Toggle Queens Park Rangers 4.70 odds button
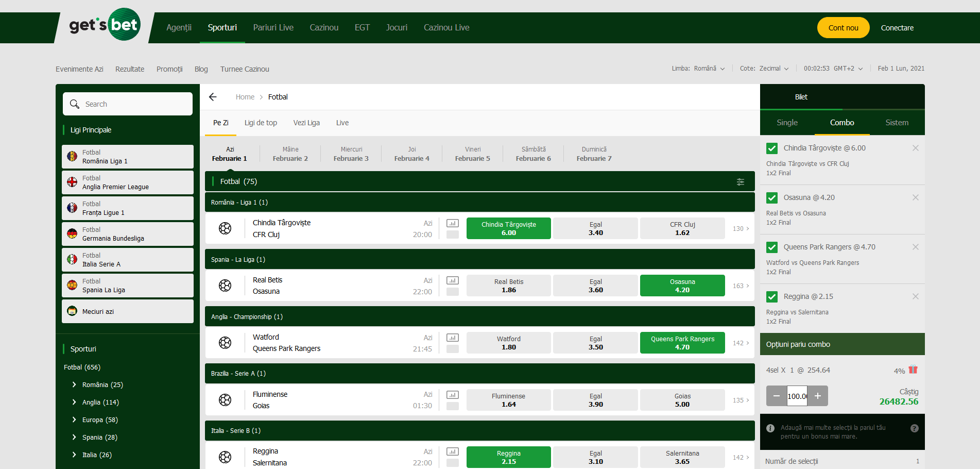Viewport: 980px width, 469px height. click(682, 343)
